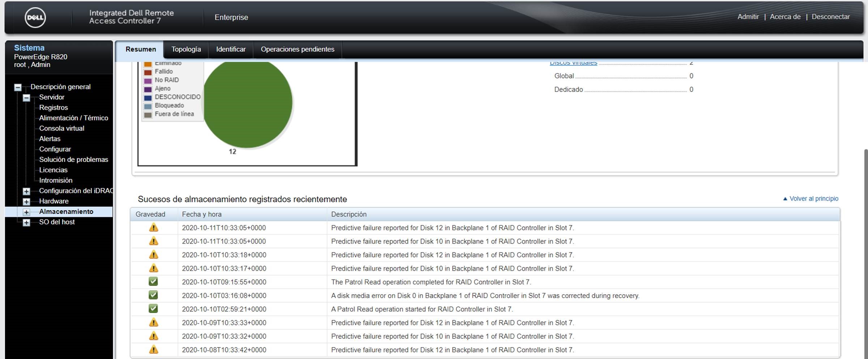868x359 pixels.
Task: Expand the Almacenamiento tree node
Action: click(x=26, y=212)
